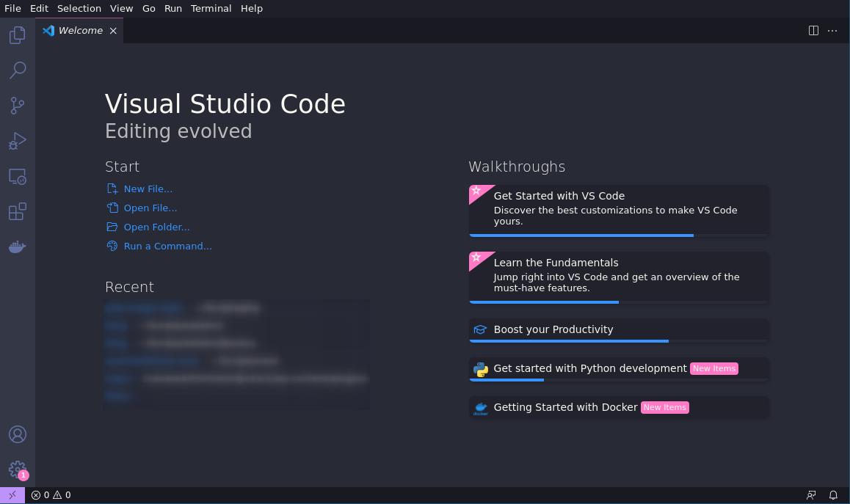Screen dimensions: 850x504
Task: Open the notifications bell in status bar
Action: click(x=833, y=494)
